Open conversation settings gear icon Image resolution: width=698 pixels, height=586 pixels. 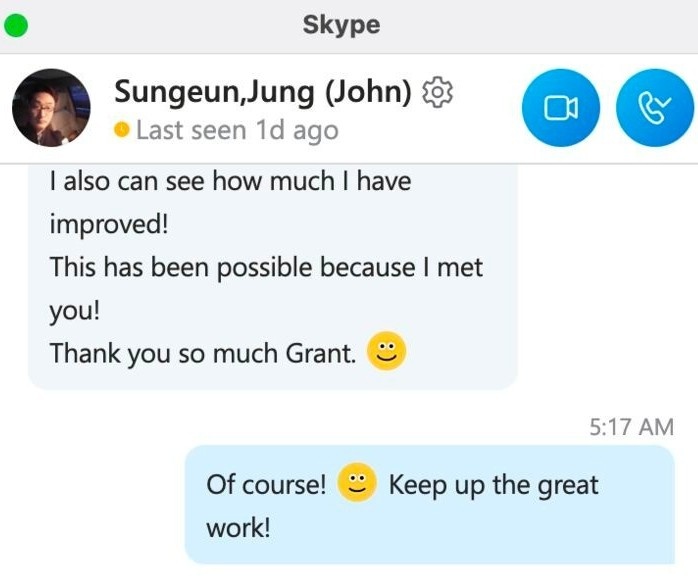point(437,92)
